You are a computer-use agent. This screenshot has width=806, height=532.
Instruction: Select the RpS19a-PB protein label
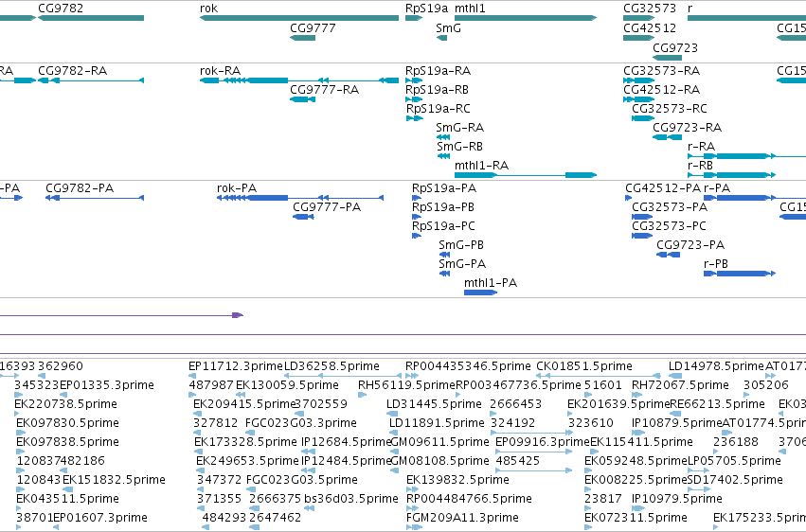click(x=443, y=207)
